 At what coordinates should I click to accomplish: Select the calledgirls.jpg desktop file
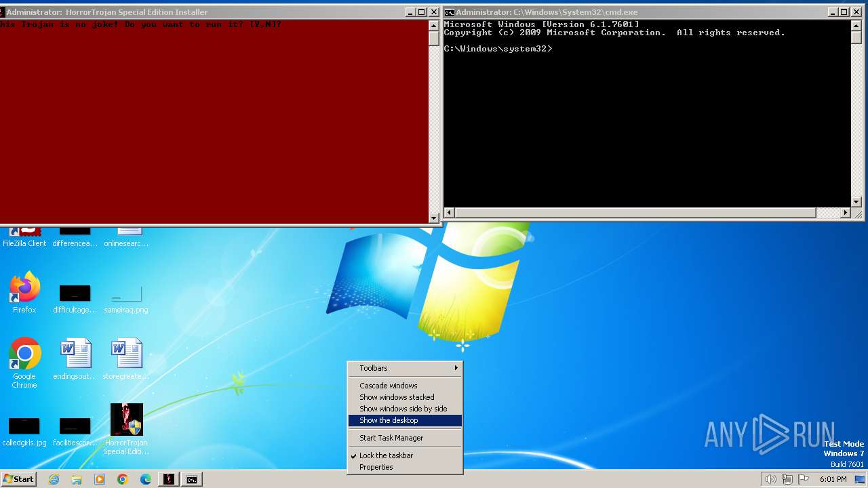pyautogui.click(x=24, y=432)
